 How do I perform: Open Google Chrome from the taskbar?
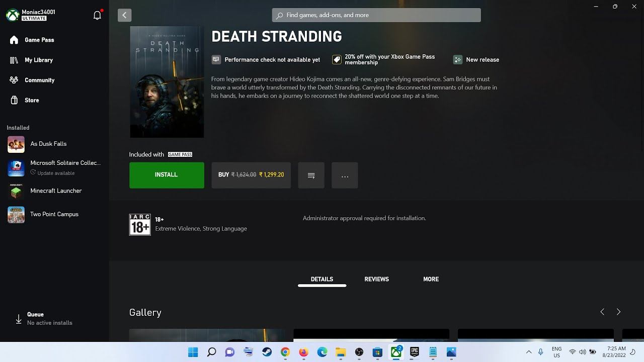(285, 352)
